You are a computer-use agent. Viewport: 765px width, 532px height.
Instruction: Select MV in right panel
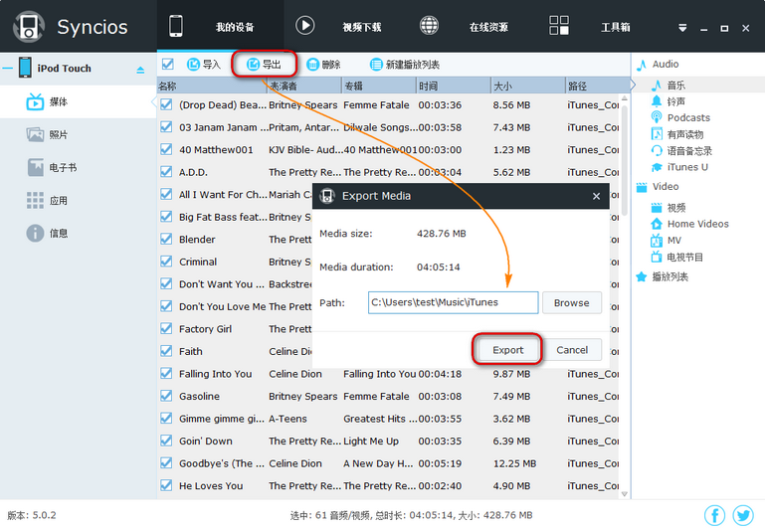666,241
